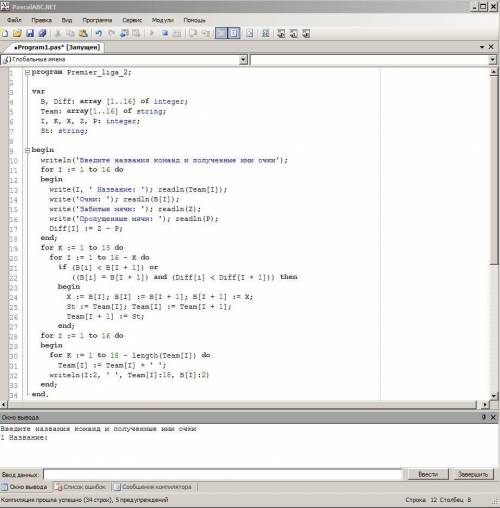The width and height of the screenshot is (500, 508).
Task: Click the Save file floppy icon
Action: tap(30, 33)
